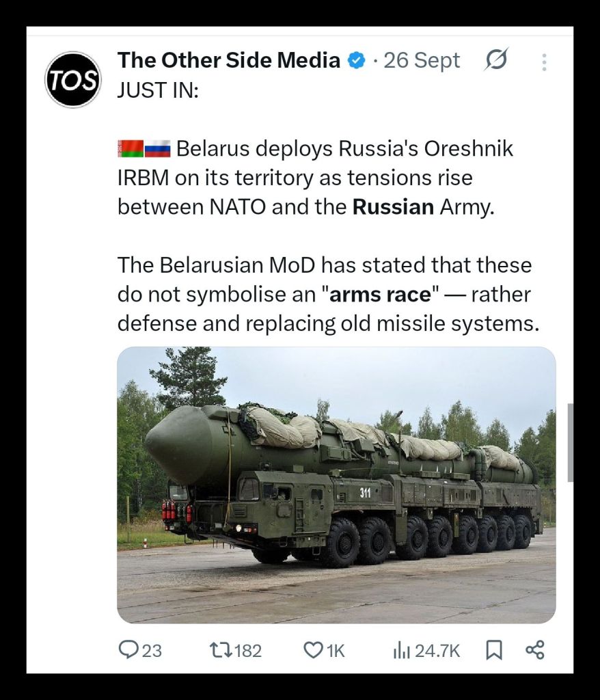Click the bold word Russian in post

coord(393,206)
